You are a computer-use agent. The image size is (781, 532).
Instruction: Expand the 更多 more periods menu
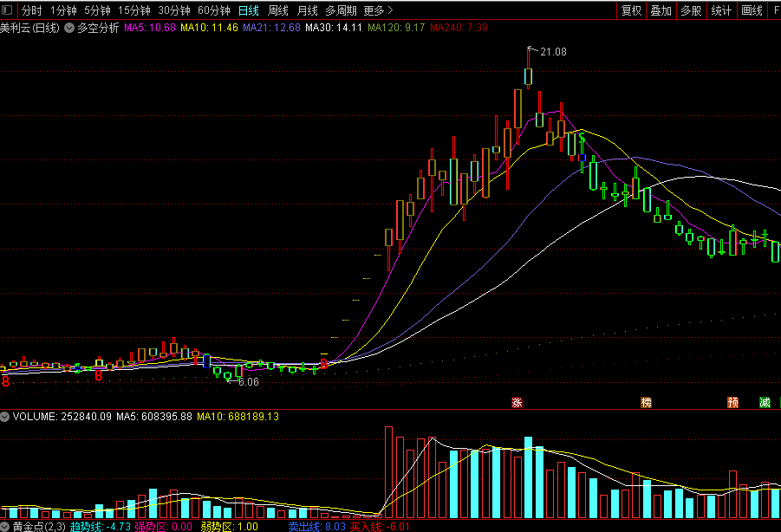[378, 10]
